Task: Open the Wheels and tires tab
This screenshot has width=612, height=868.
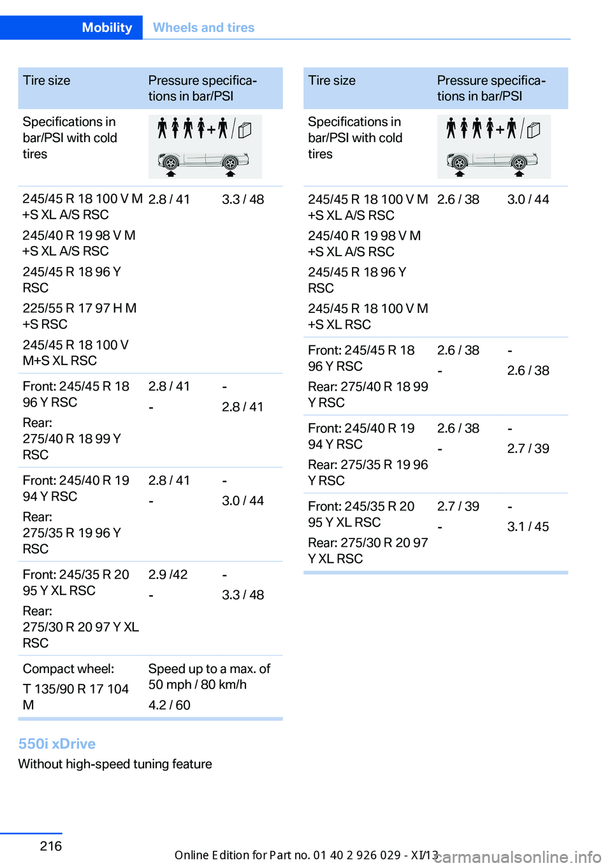Action: point(203,27)
